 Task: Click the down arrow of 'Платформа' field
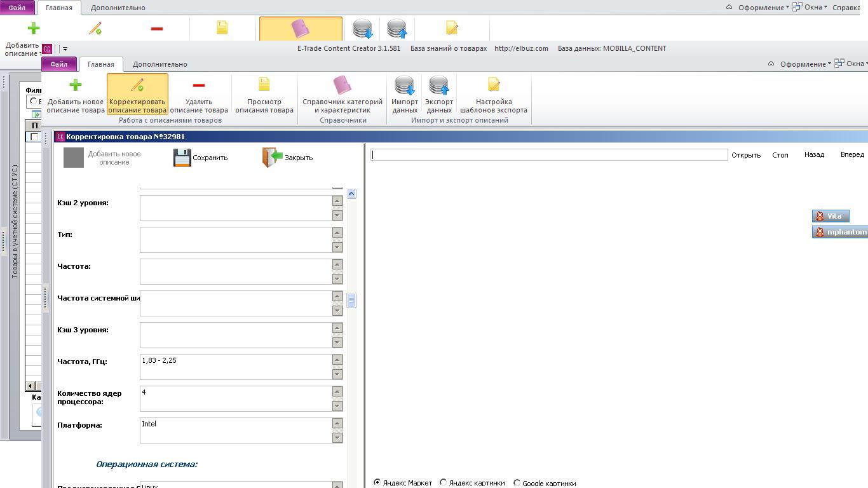[x=337, y=437]
